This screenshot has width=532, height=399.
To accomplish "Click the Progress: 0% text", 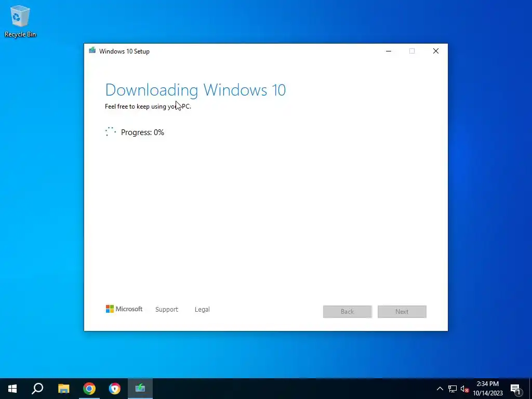I will click(142, 132).
